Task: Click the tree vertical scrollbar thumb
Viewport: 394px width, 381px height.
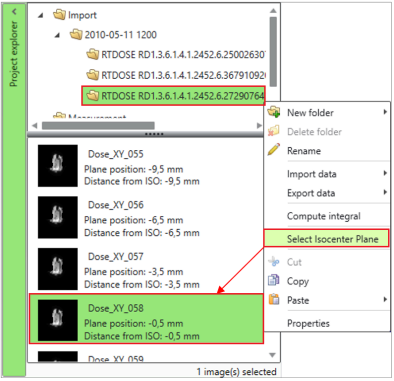Action: (273, 52)
